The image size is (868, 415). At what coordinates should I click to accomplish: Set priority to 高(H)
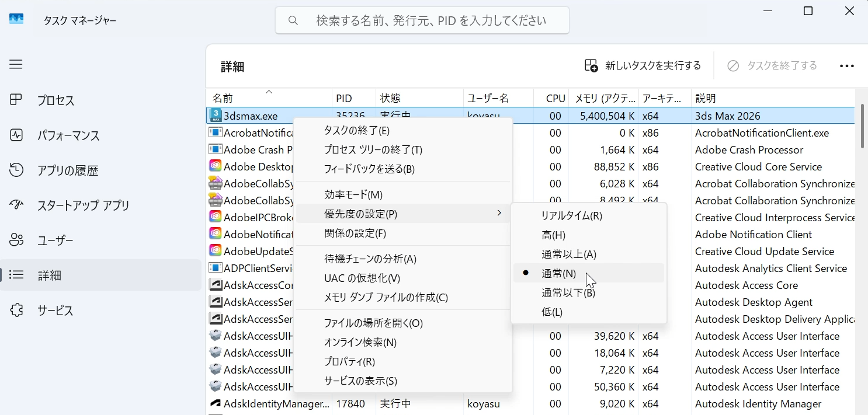[x=589, y=235]
